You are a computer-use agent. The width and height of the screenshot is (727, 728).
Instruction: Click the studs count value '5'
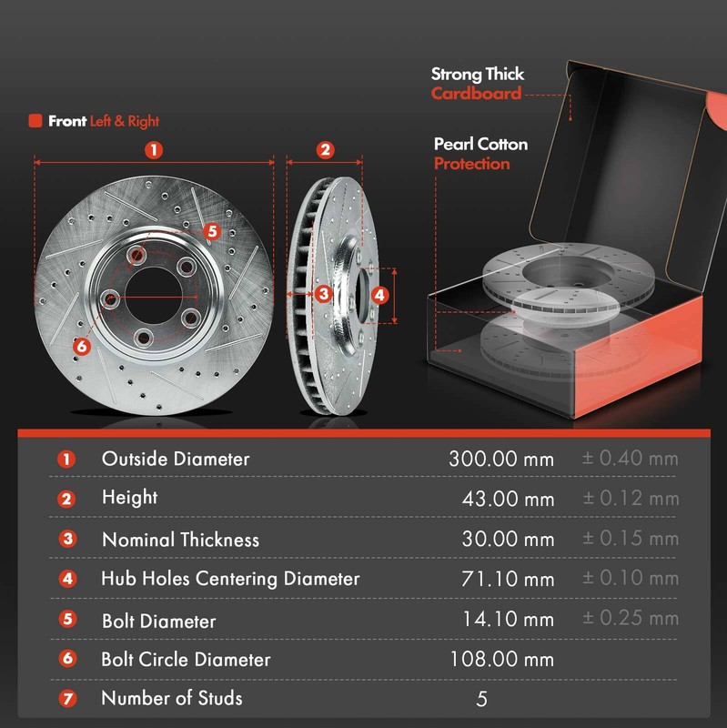(482, 699)
